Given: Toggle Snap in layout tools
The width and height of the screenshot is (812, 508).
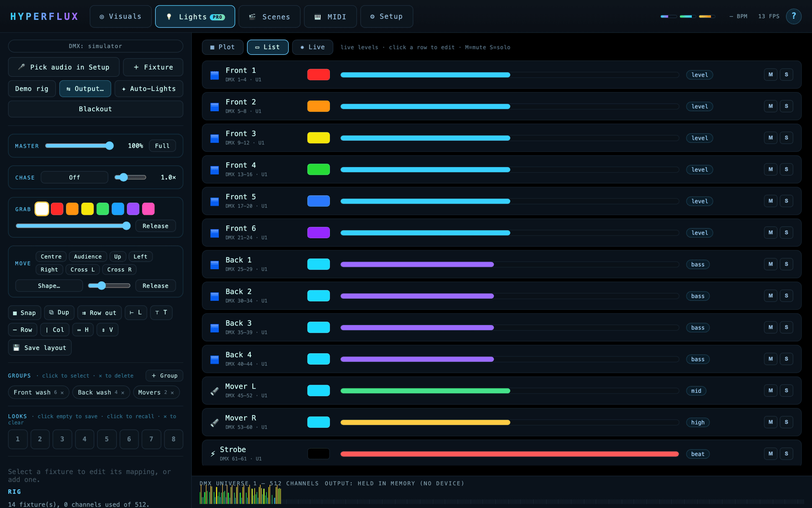Looking at the screenshot, I should 24,312.
